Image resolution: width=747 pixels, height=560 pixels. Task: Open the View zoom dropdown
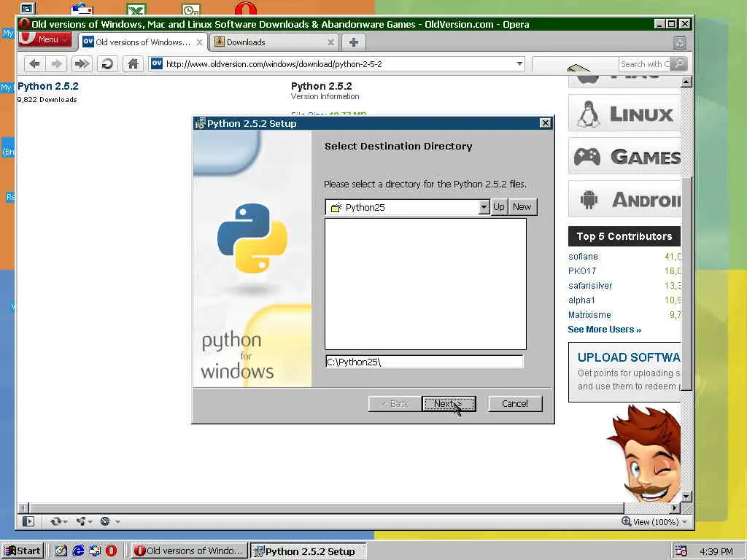pyautogui.click(x=684, y=522)
